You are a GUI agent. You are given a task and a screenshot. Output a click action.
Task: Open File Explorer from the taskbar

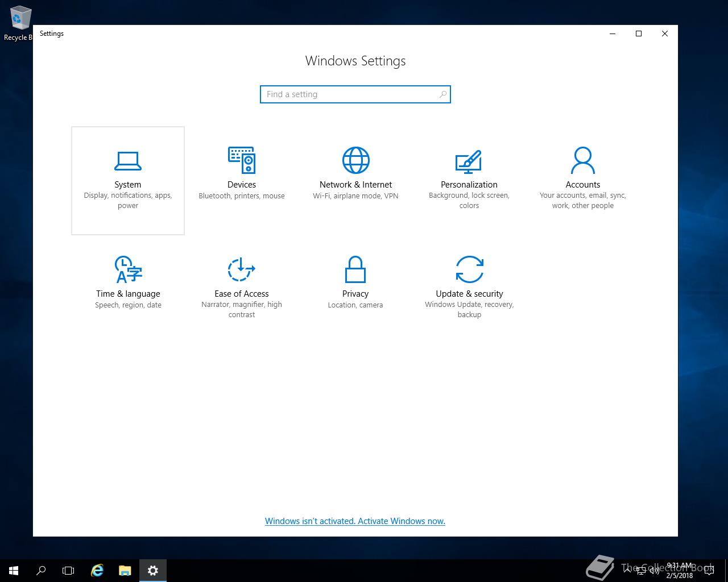pos(125,571)
